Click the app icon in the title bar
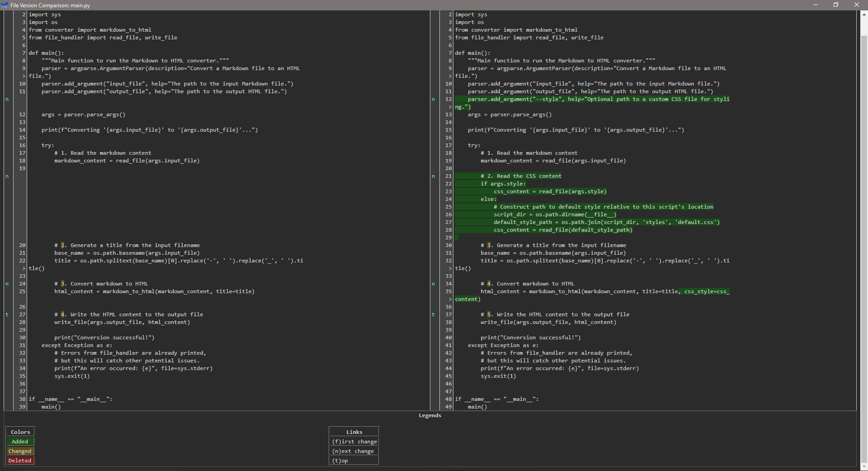868x471 pixels. tap(5, 5)
